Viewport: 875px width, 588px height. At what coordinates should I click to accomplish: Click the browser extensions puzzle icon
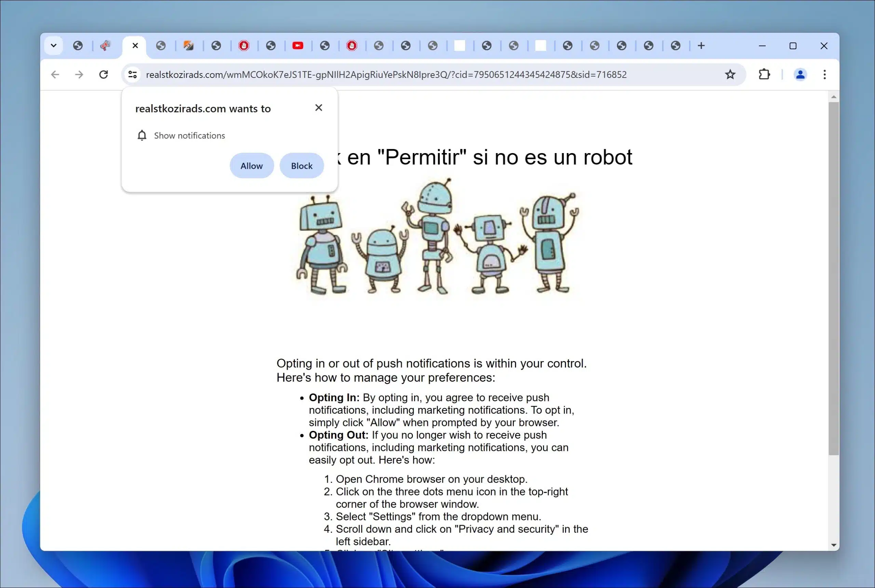coord(764,74)
